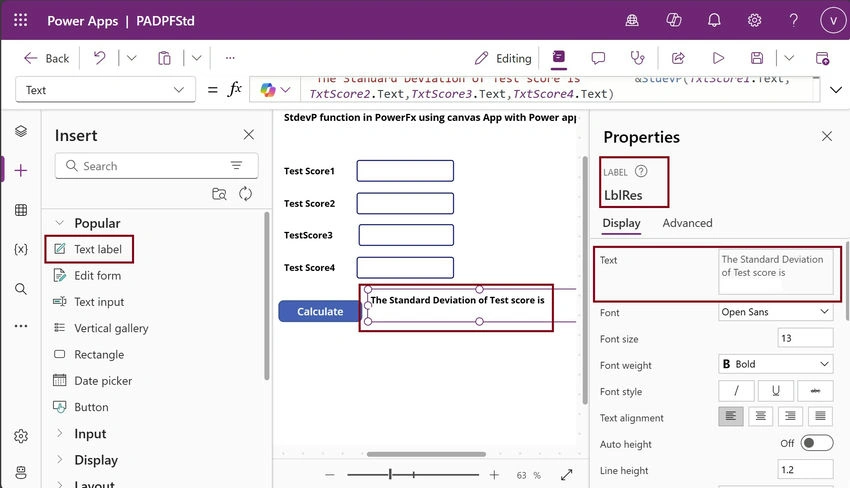The height and width of the screenshot is (488, 850).
Task: Go Back from the editor
Action: [x=47, y=58]
